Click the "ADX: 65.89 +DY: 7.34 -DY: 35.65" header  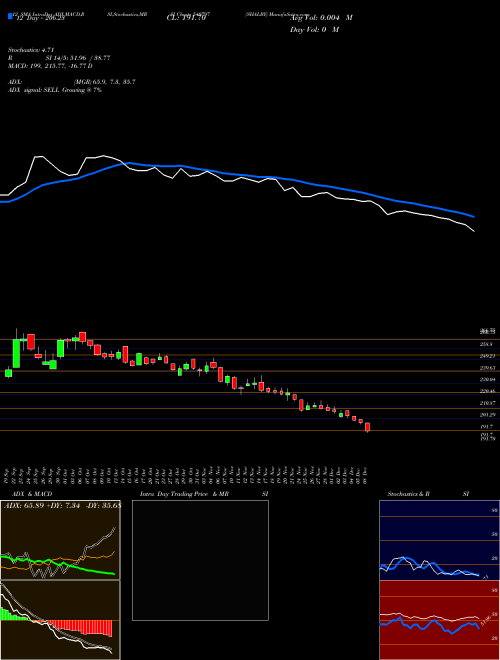pos(62,505)
